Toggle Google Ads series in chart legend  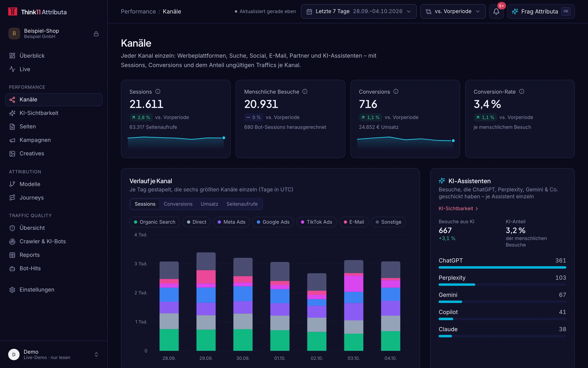coord(273,222)
